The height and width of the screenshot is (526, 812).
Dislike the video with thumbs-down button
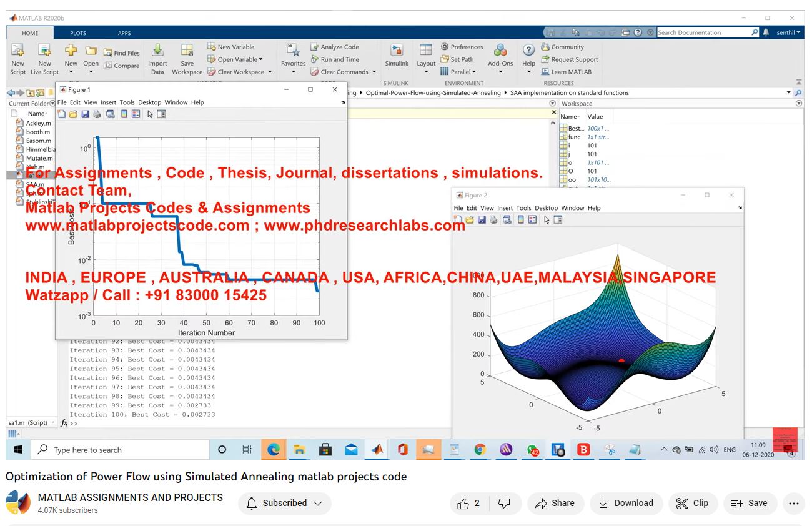pos(504,503)
